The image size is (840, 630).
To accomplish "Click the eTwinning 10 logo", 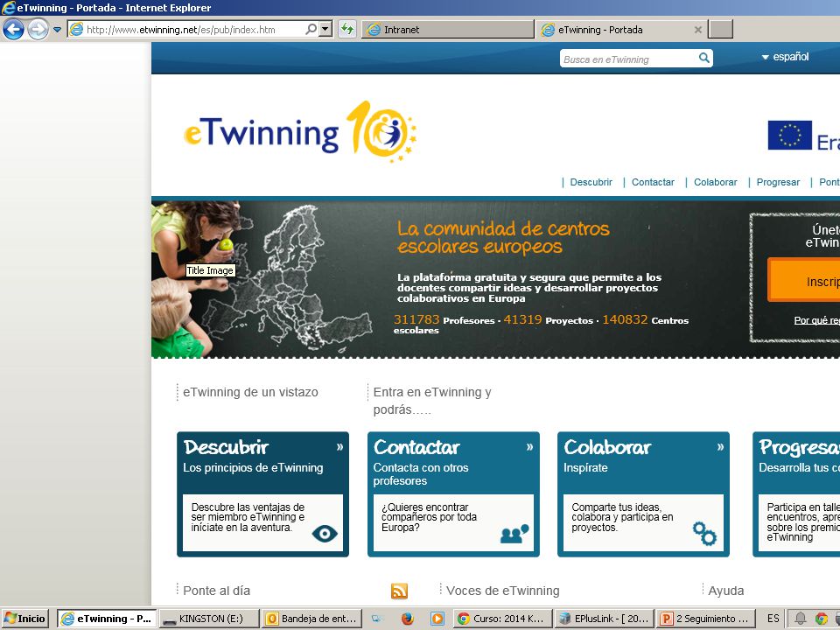I will click(x=300, y=131).
